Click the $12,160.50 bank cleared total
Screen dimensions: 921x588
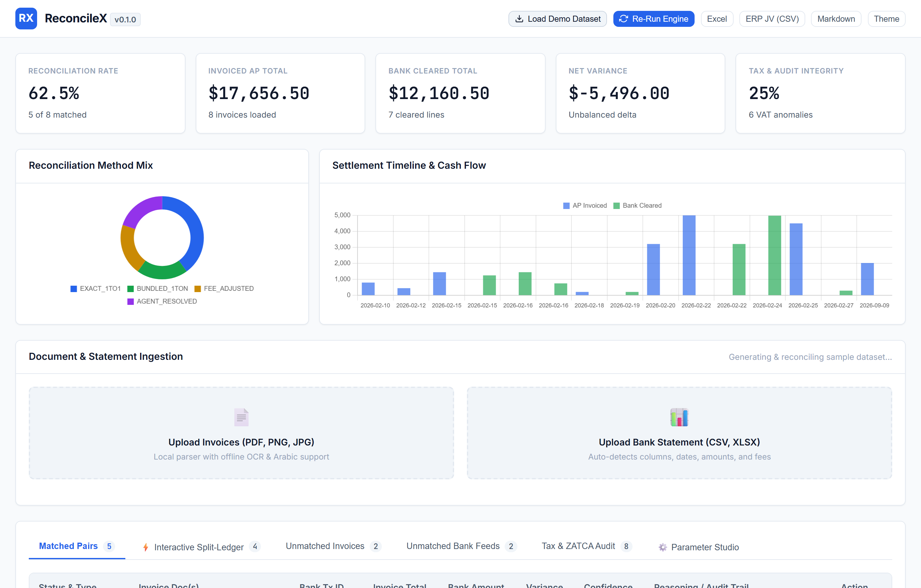[x=439, y=93]
